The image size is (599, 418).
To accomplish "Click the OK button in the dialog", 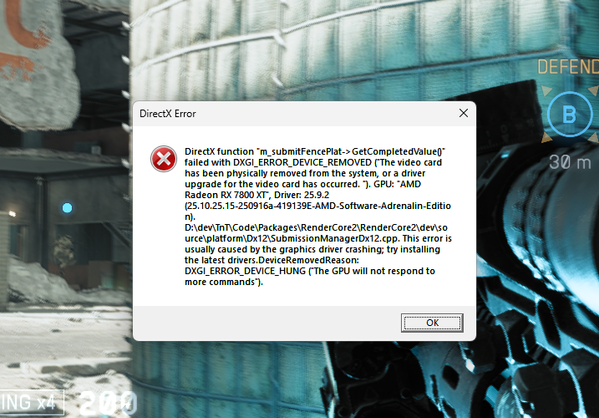I will pos(432,323).
